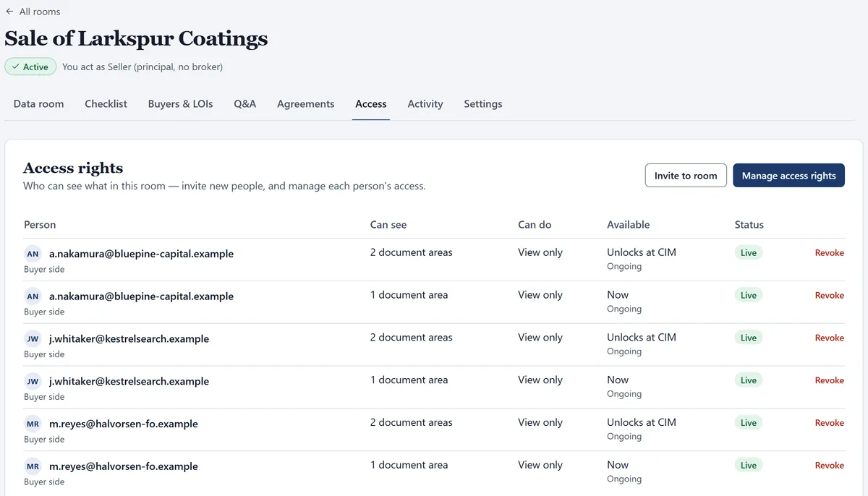The image size is (868, 496).
Task: Click the first JW avatar badge
Action: (33, 339)
